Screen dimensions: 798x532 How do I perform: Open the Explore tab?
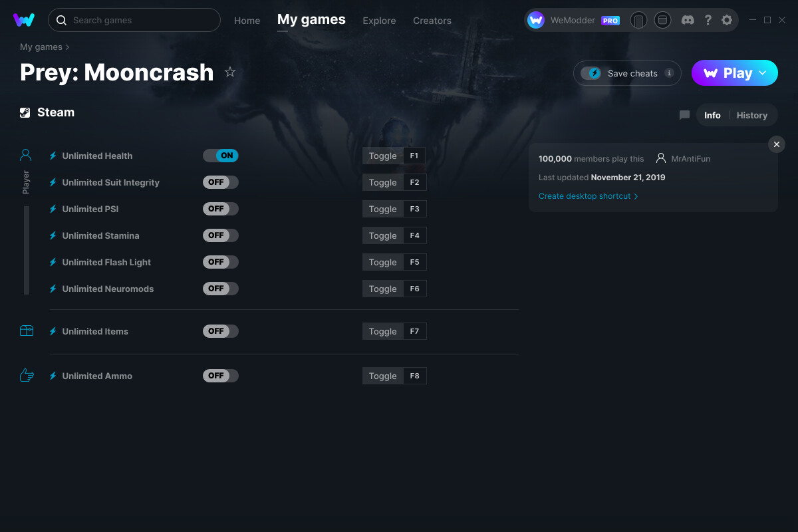pyautogui.click(x=379, y=21)
